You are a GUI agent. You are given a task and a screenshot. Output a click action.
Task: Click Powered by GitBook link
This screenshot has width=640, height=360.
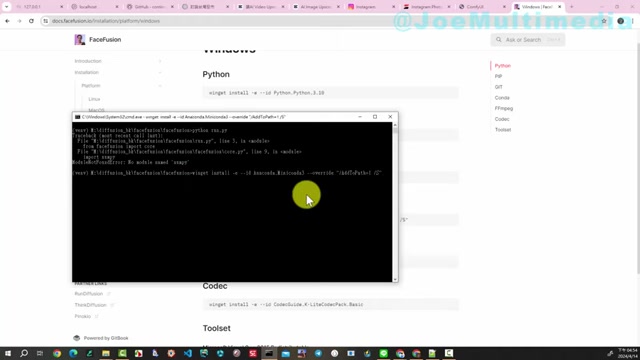pyautogui.click(x=101, y=338)
